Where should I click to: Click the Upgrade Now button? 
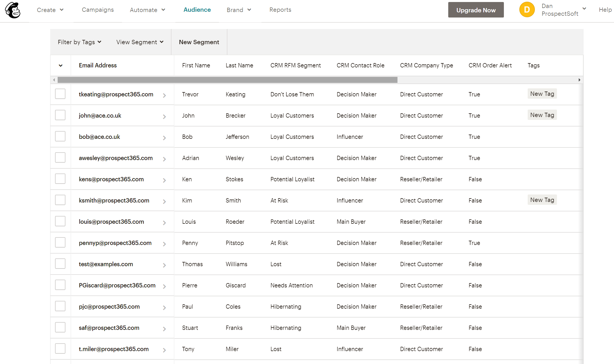[476, 9]
